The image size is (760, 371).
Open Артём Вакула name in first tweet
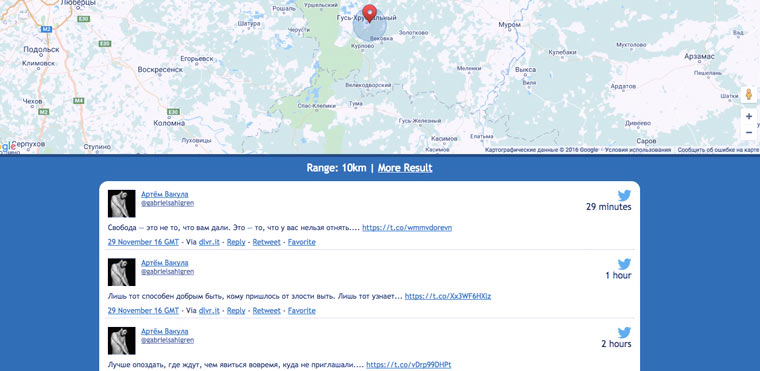point(164,194)
